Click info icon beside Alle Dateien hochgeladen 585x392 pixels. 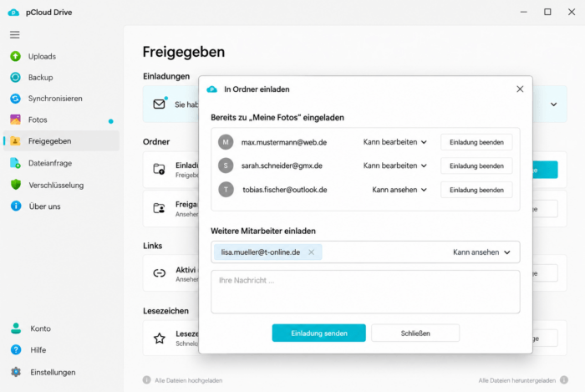point(146,380)
